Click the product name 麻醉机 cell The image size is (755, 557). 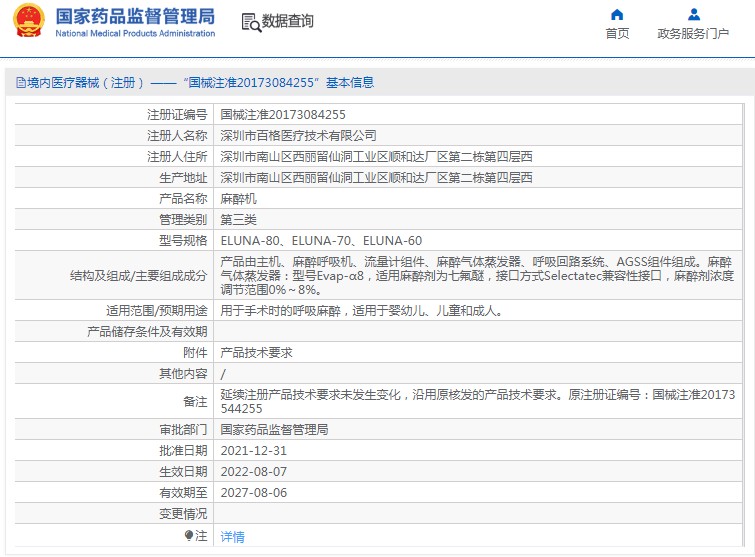(x=238, y=199)
